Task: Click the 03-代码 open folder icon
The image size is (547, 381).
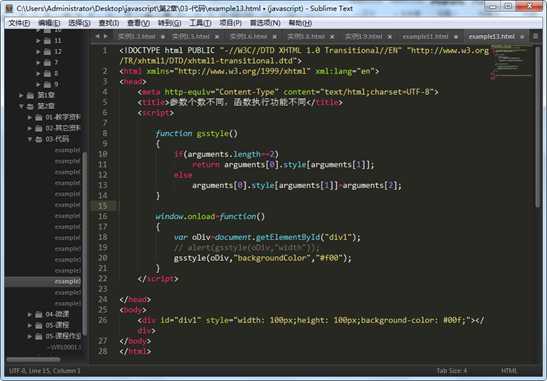Action: [39, 139]
